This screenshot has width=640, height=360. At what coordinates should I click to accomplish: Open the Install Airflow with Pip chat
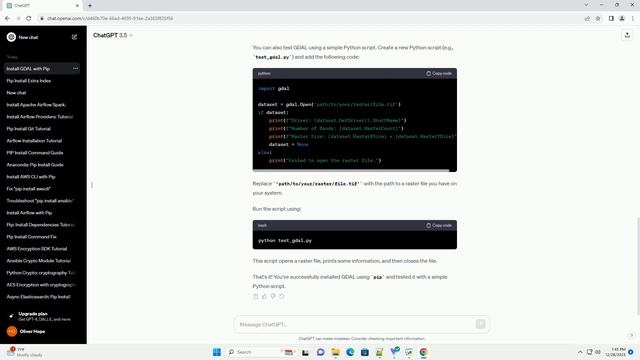(x=42, y=213)
